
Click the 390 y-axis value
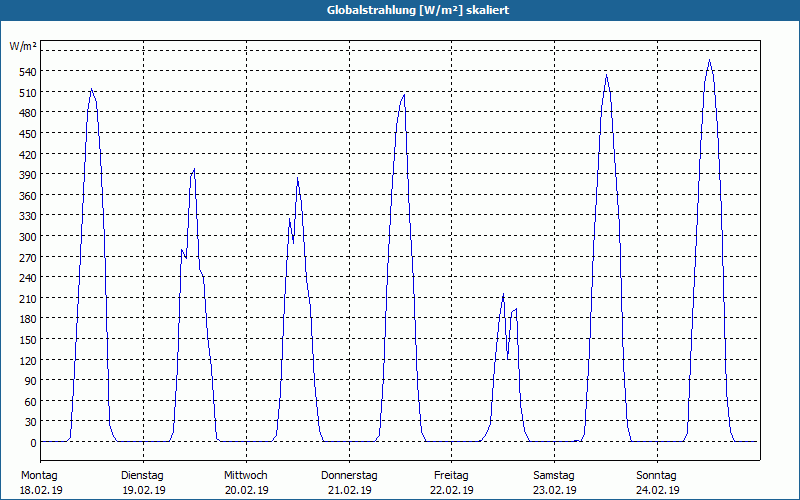[28, 176]
